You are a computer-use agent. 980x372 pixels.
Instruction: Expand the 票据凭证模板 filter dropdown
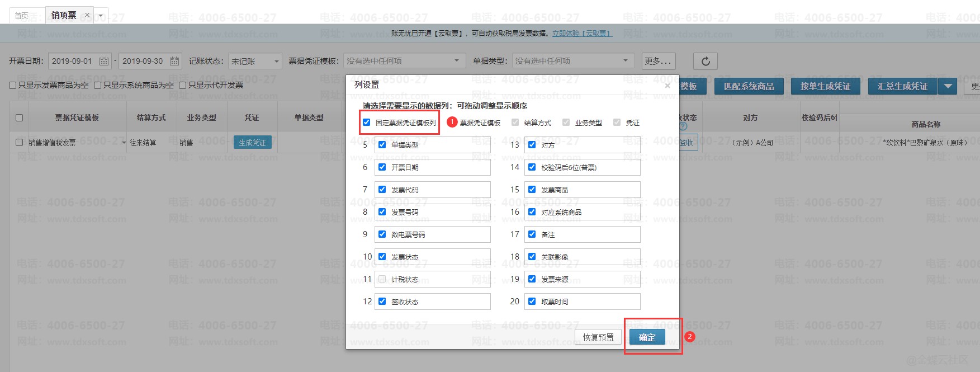(x=457, y=61)
